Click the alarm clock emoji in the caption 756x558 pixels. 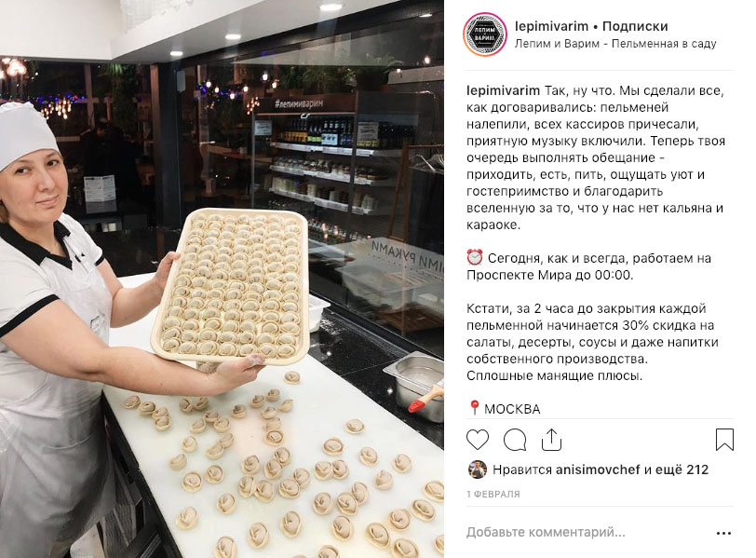tap(475, 257)
